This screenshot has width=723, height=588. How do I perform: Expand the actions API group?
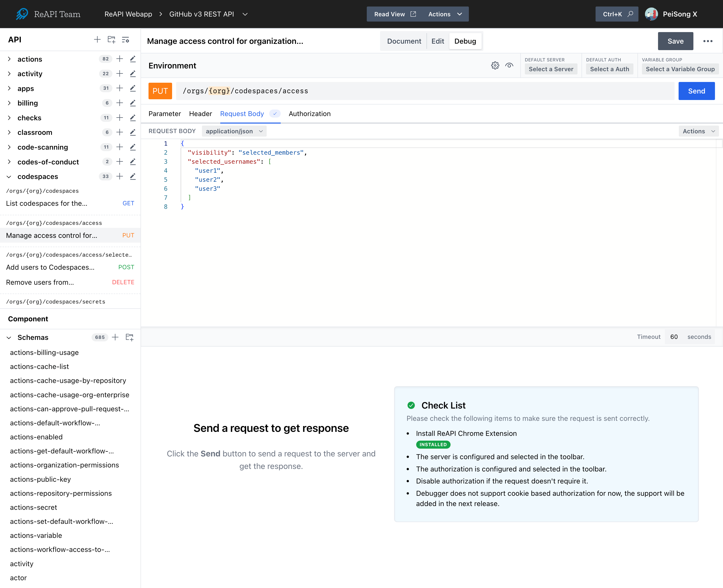[9, 59]
